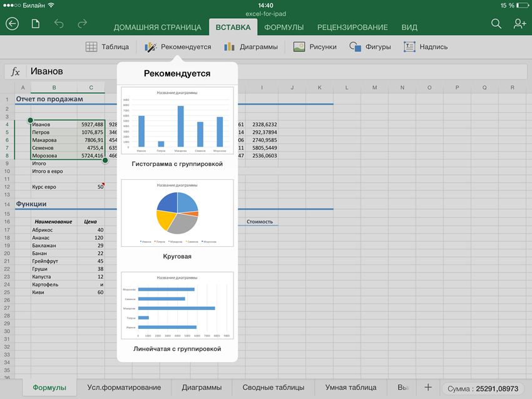Click the Наименование header cell
Viewport: 532px width, 399px height.
pyautogui.click(x=54, y=222)
